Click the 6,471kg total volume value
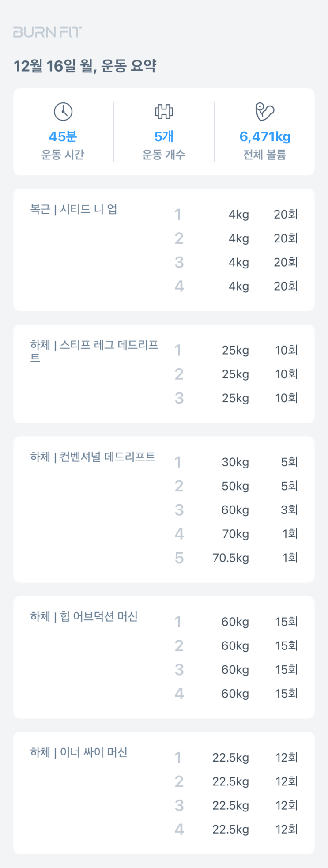The image size is (328, 868). (265, 136)
